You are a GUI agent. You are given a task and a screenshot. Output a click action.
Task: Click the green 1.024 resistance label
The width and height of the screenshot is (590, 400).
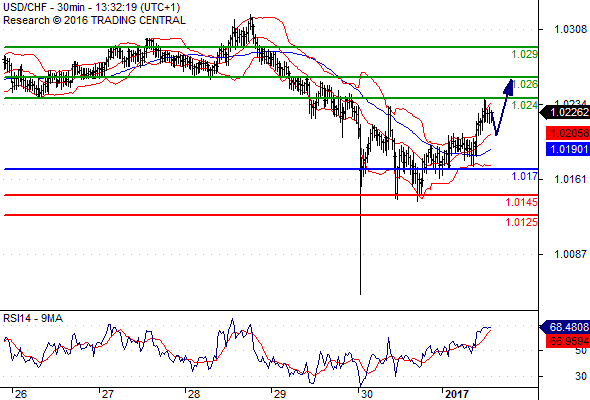[x=525, y=105]
